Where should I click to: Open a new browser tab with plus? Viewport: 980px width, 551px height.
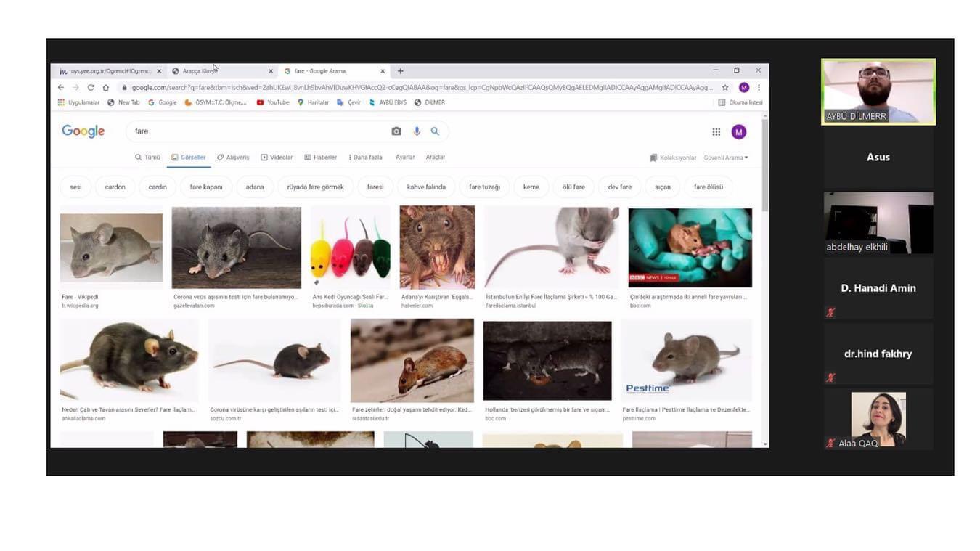[400, 71]
